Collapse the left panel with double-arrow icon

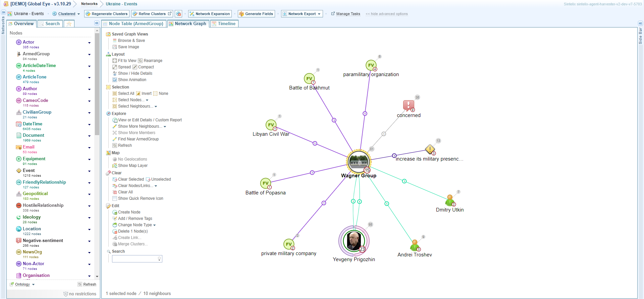coord(97,23)
